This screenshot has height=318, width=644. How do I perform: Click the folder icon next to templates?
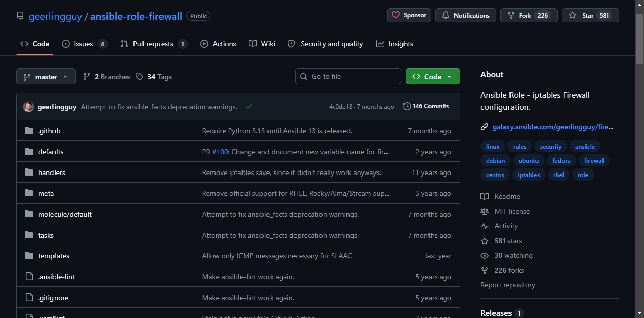tap(29, 256)
